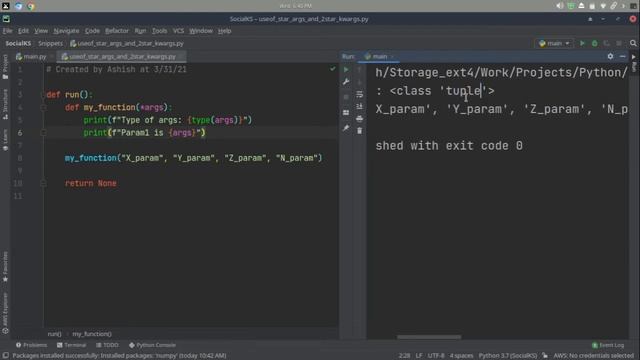Open the Code menu
The image size is (640, 360).
[92, 31]
